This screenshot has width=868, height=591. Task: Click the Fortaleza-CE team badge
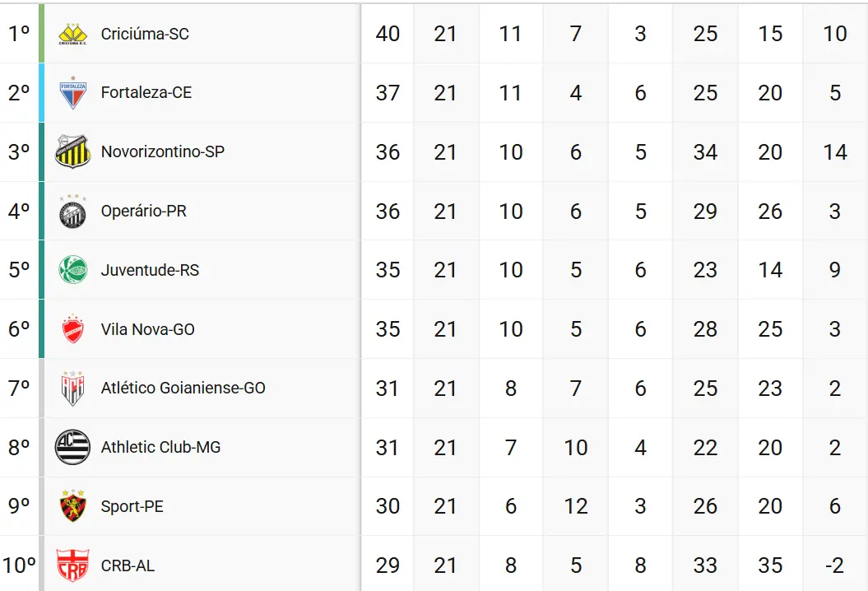72,92
